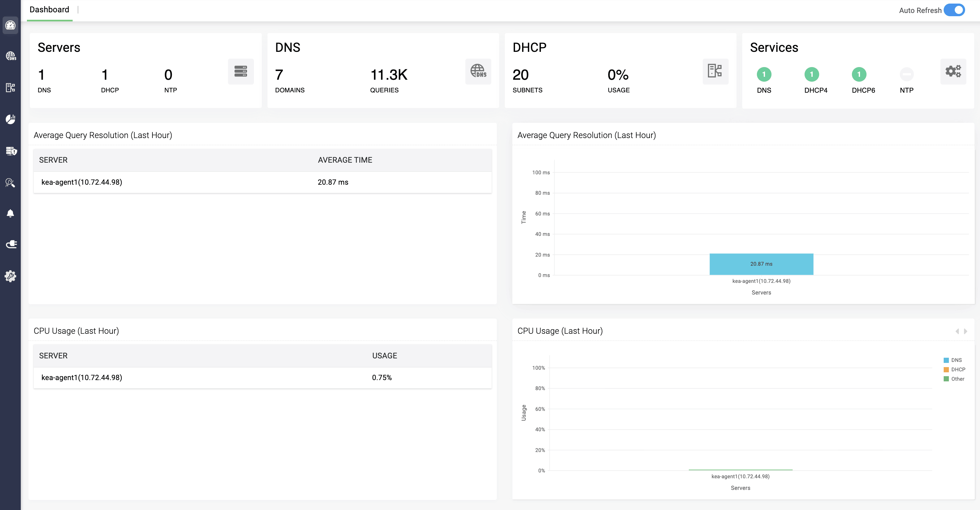
Task: Turn off the Auto Refresh toggle
Action: [954, 10]
